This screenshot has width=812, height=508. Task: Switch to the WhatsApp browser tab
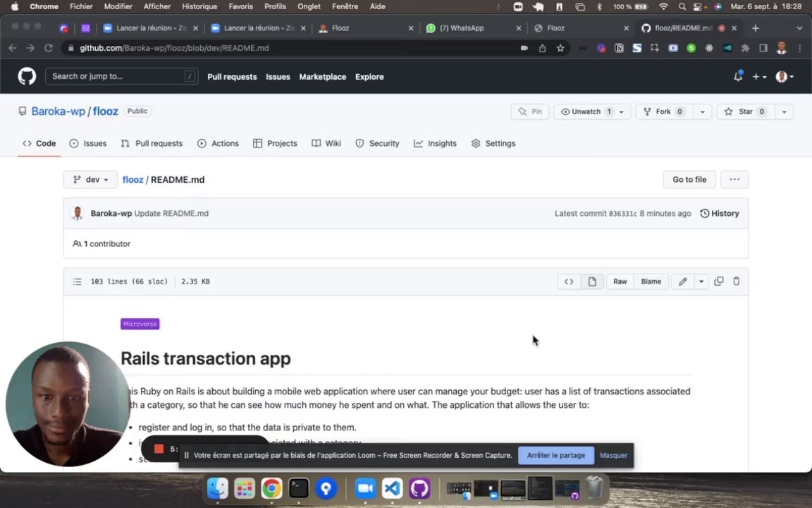474,28
